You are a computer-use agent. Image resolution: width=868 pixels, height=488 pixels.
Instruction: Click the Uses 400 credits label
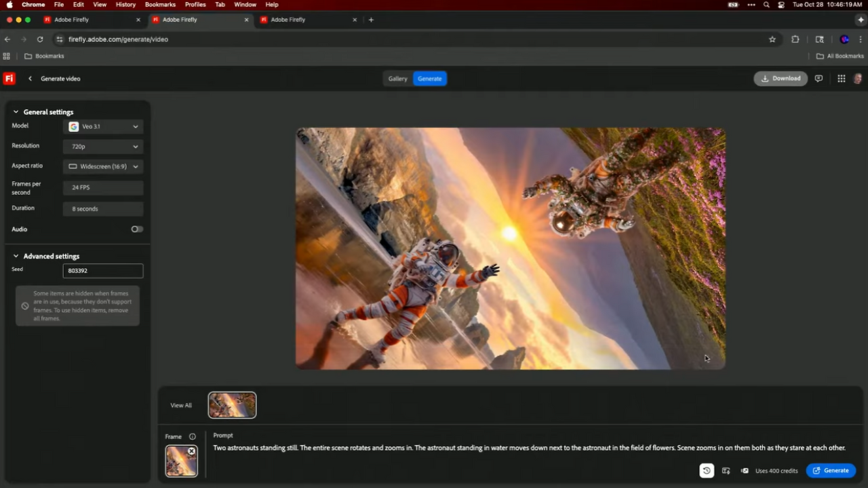click(x=776, y=470)
